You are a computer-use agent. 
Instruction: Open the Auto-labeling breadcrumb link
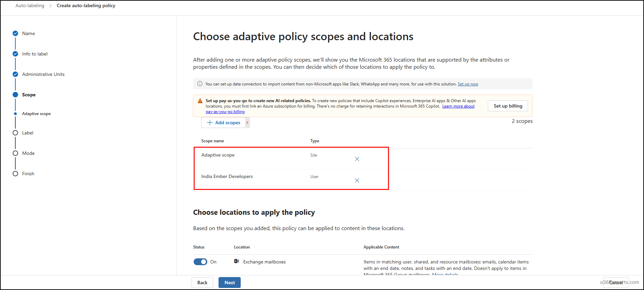click(x=30, y=5)
